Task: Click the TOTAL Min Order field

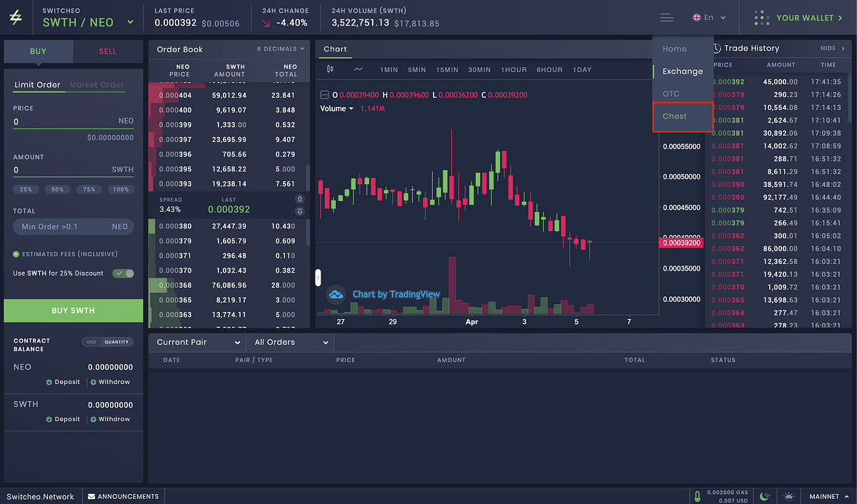Action: click(x=74, y=226)
